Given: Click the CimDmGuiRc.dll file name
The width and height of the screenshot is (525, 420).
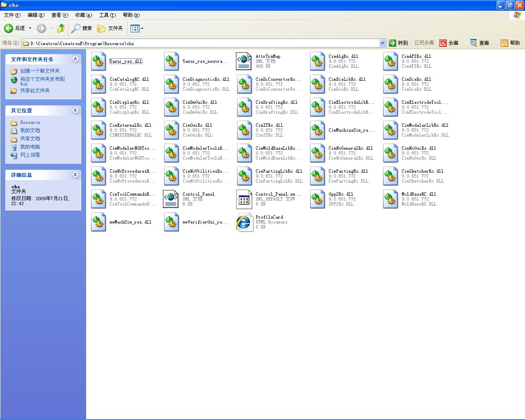Looking at the screenshot, I should pos(200,103).
